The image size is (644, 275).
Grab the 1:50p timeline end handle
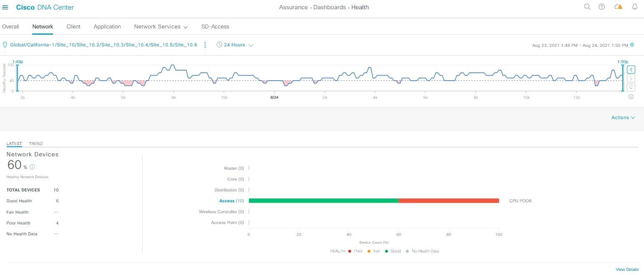tap(623, 77)
